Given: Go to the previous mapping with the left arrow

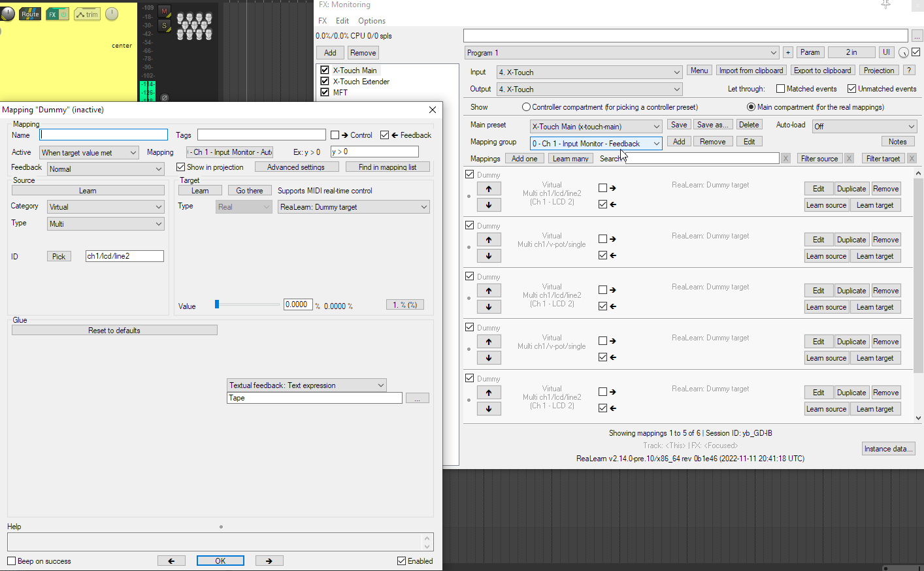Looking at the screenshot, I should (x=171, y=561).
